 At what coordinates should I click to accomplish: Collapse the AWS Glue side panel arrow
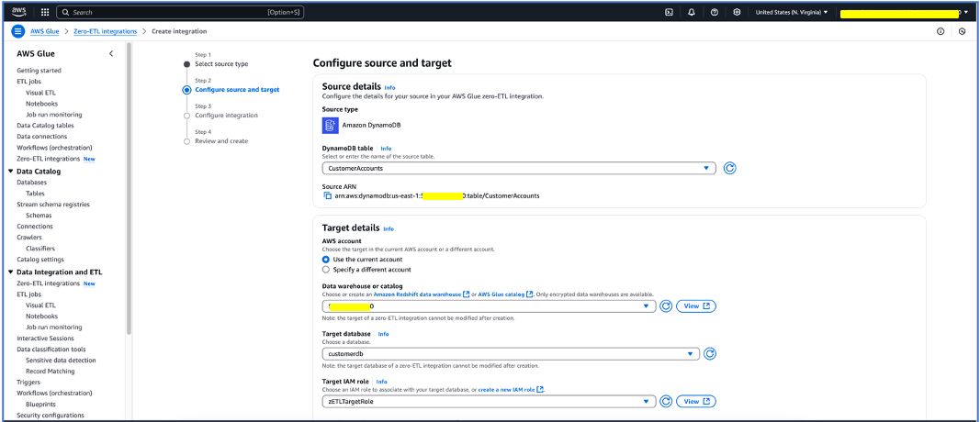(x=111, y=54)
